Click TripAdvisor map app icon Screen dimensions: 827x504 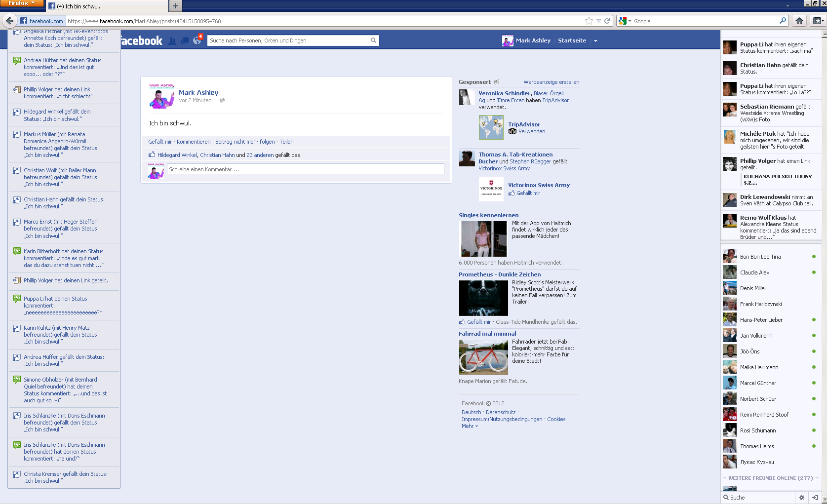tap(491, 127)
